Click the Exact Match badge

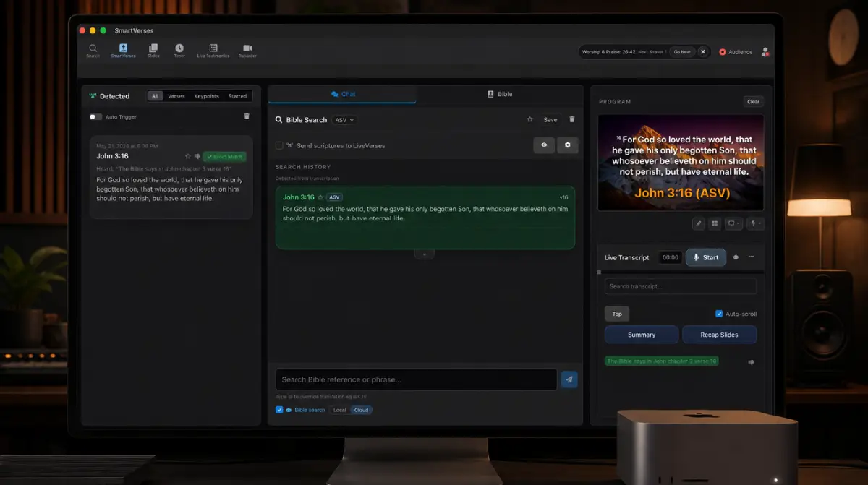(x=224, y=156)
